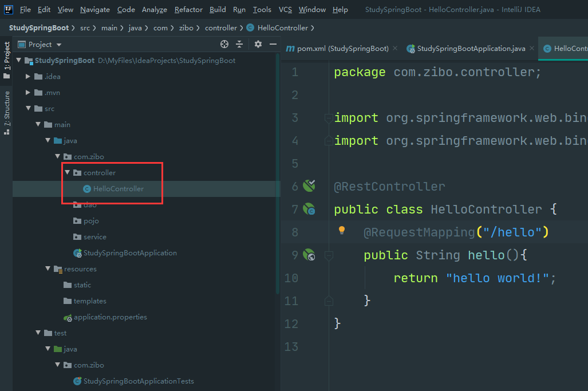Collapse the test folder arrow
The height and width of the screenshot is (391, 588).
[38, 333]
